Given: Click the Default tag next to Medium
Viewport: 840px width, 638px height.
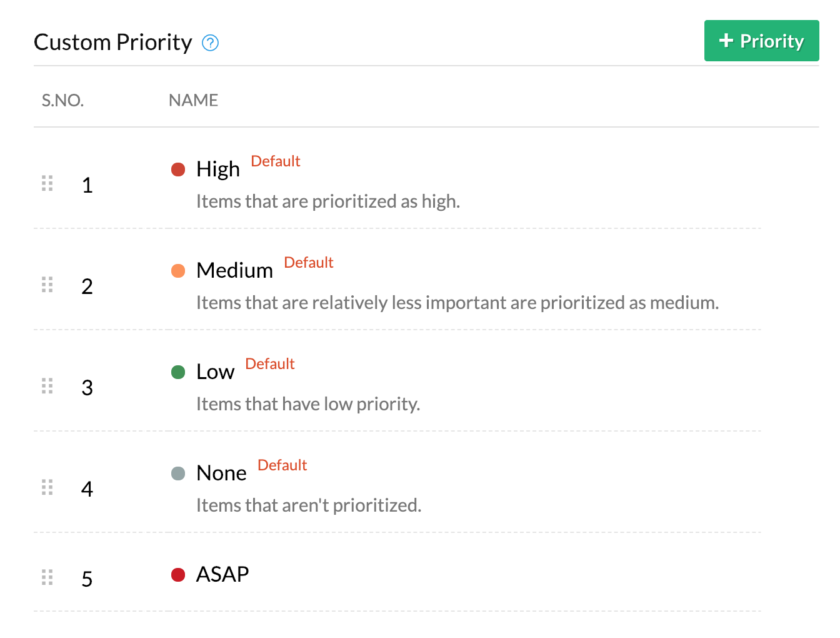Looking at the screenshot, I should pos(309,263).
